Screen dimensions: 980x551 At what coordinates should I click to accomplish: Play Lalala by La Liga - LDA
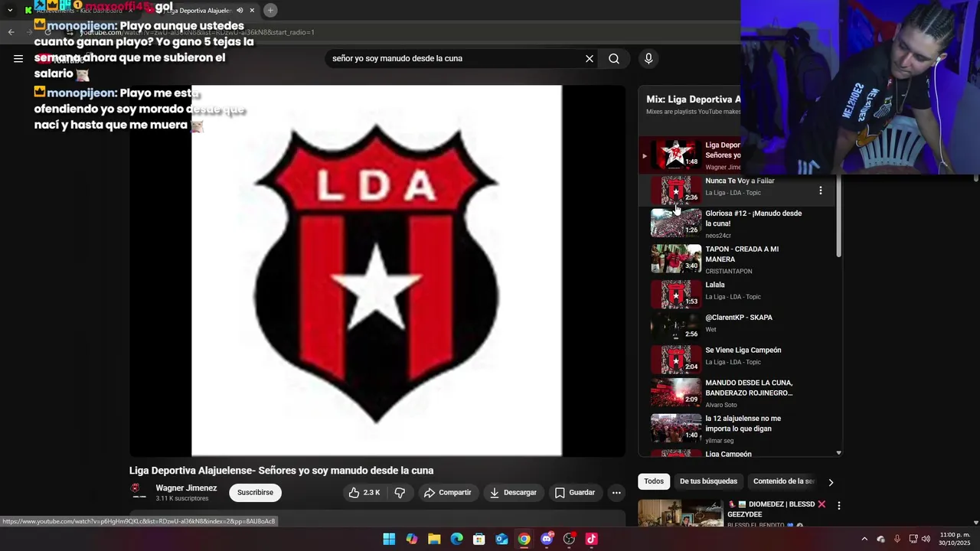pos(735,293)
